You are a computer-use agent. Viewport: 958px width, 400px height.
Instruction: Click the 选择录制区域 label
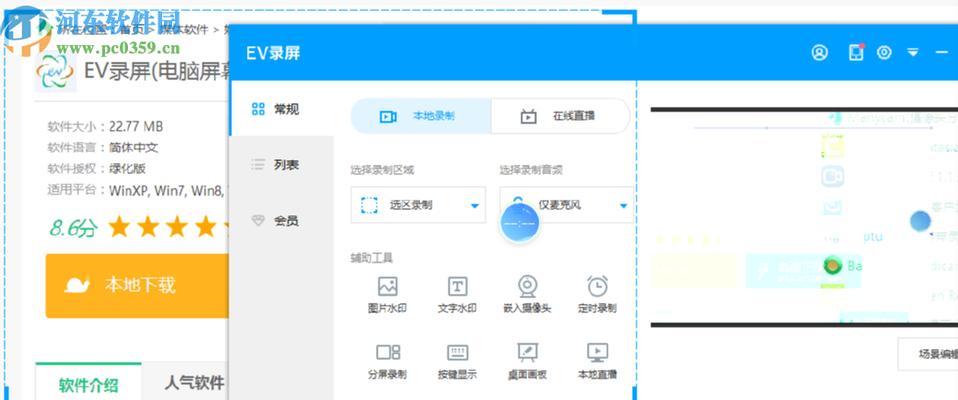382,170
